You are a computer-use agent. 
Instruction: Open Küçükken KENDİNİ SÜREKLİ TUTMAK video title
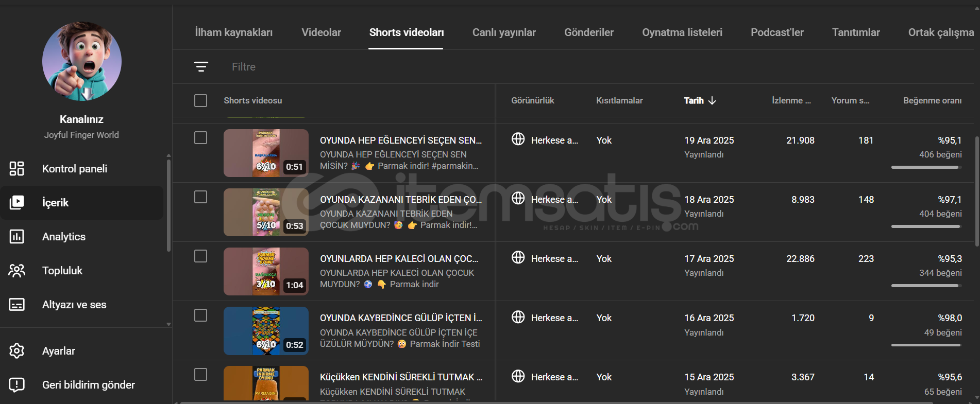pyautogui.click(x=401, y=377)
